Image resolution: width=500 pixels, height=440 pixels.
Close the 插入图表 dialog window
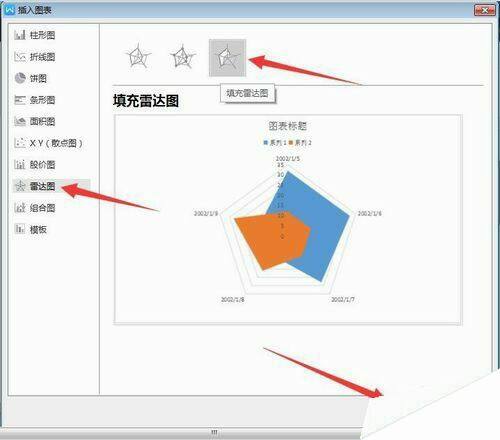coord(485,10)
